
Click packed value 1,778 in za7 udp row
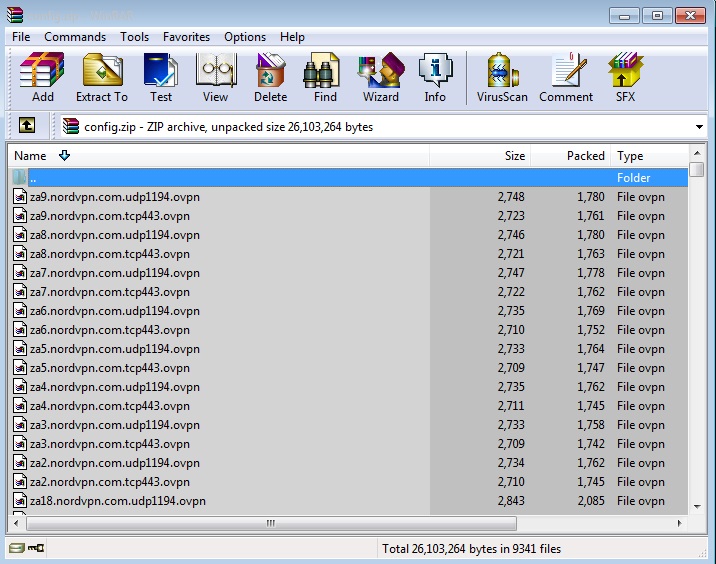click(590, 273)
